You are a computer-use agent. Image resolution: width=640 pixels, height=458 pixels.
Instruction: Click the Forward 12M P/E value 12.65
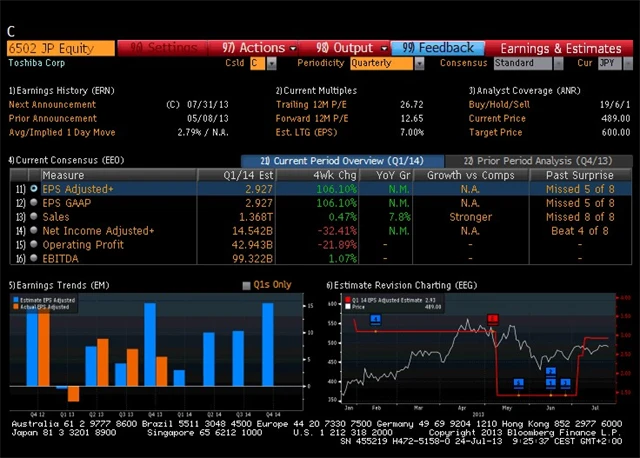click(x=411, y=118)
